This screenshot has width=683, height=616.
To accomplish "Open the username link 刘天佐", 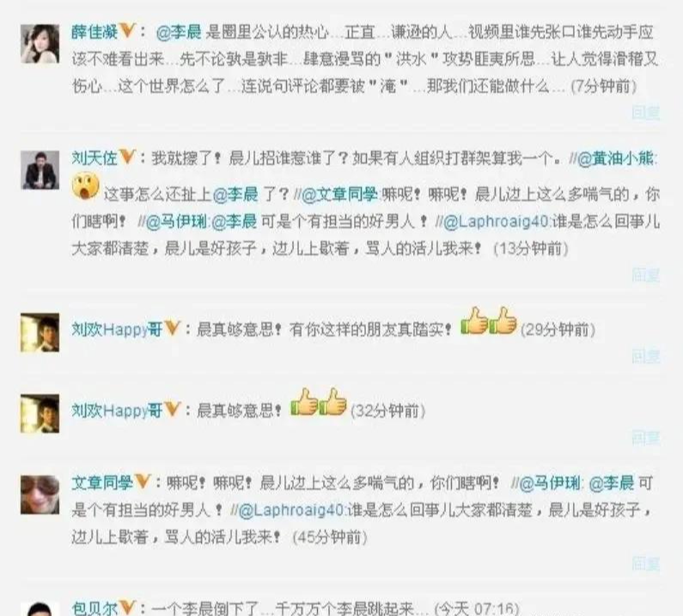I will [95, 158].
